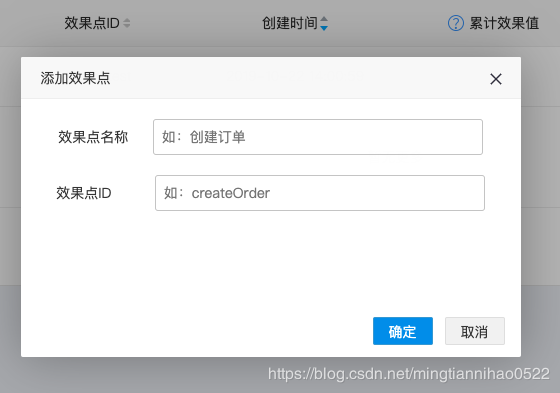Select the 添加效果点 dialog title
Viewport: 560px width, 393px height.
[x=75, y=78]
